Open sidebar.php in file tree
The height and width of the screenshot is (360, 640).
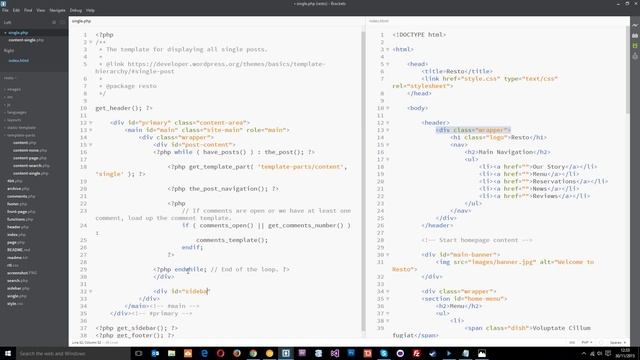pyautogui.click(x=18, y=288)
